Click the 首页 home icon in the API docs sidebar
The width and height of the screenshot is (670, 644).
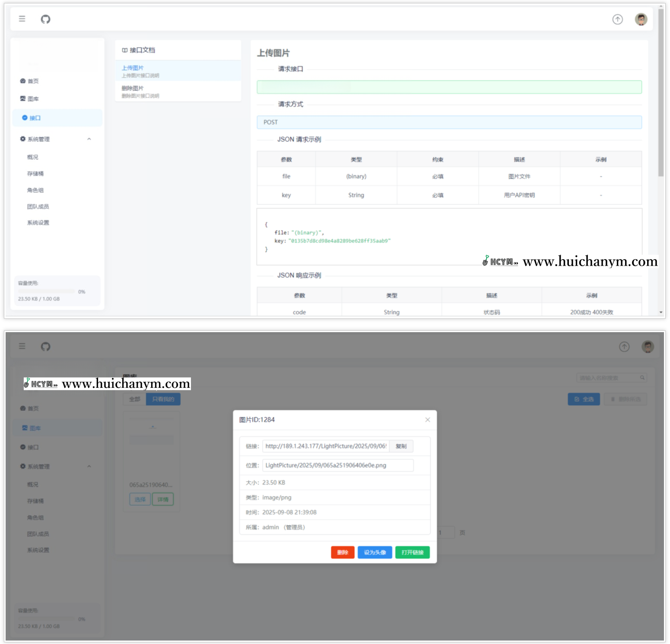(x=23, y=81)
